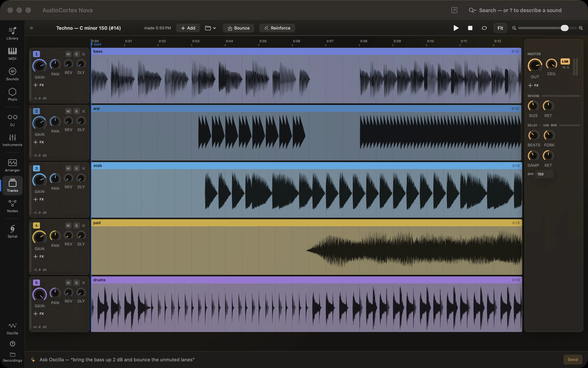This screenshot has height=368, width=588.
Task: Open the Arranger view
Action: 12,165
